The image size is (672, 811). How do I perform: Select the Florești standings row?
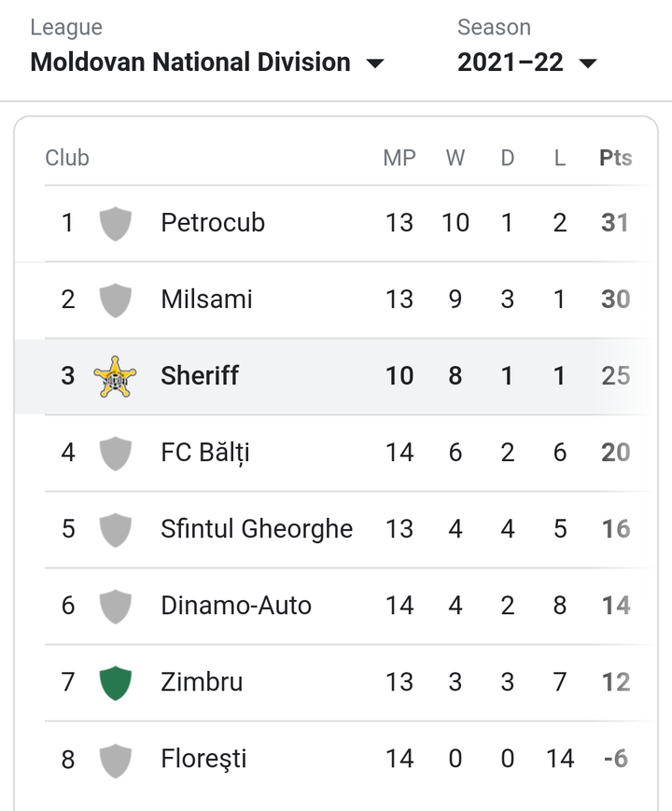tap(336, 760)
